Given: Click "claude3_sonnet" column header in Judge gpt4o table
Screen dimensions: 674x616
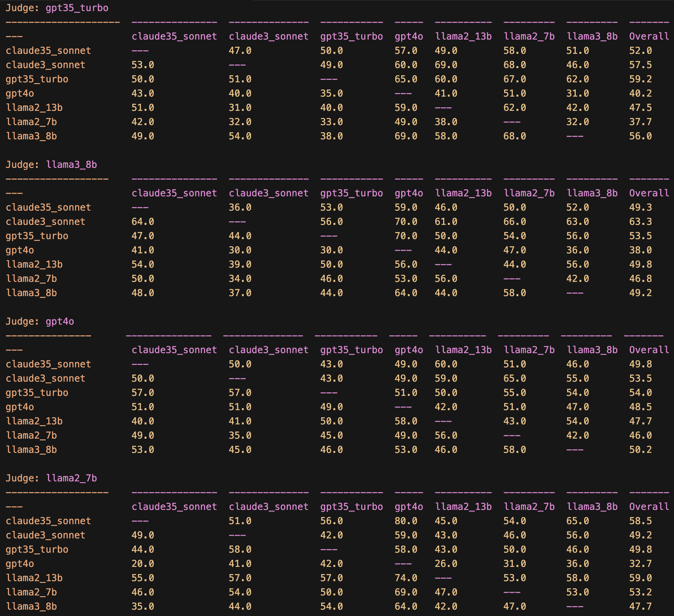Looking at the screenshot, I should coord(268,350).
